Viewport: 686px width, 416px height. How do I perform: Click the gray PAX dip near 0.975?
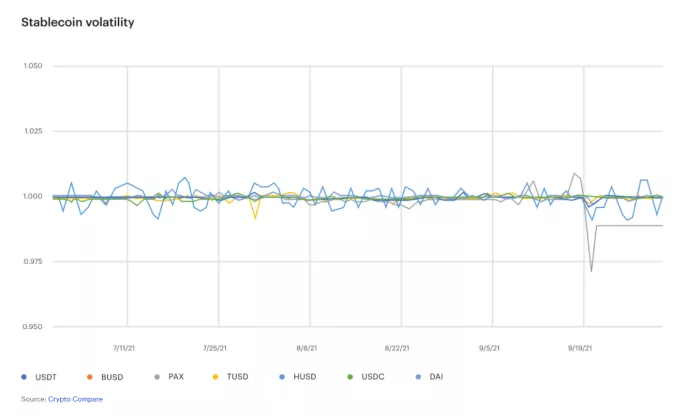(591, 270)
